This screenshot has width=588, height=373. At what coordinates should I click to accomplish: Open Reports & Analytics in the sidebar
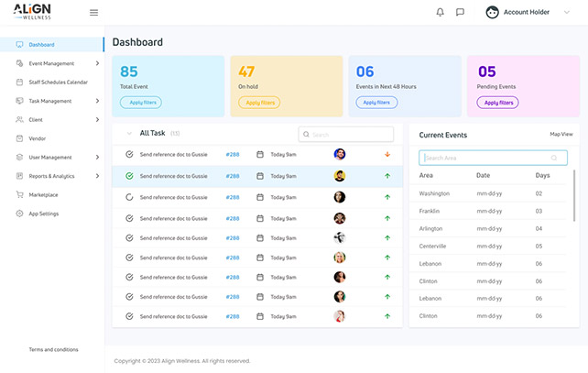click(52, 176)
